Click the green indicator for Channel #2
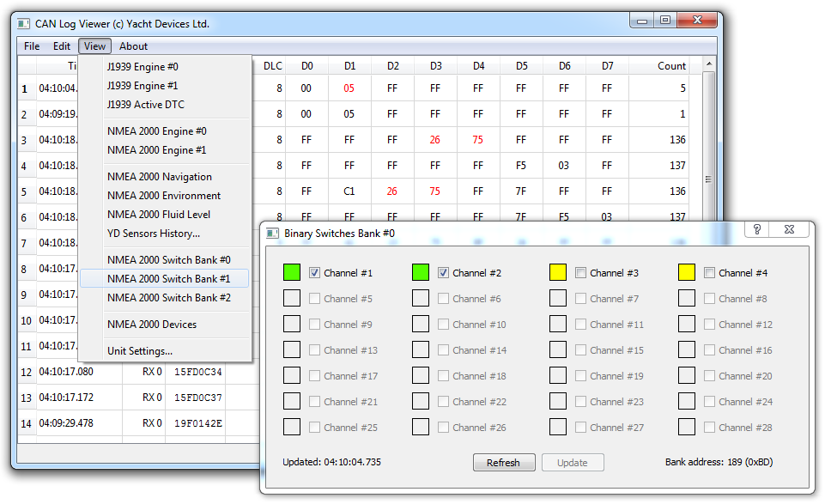This screenshot has width=825, height=504. pos(421,272)
